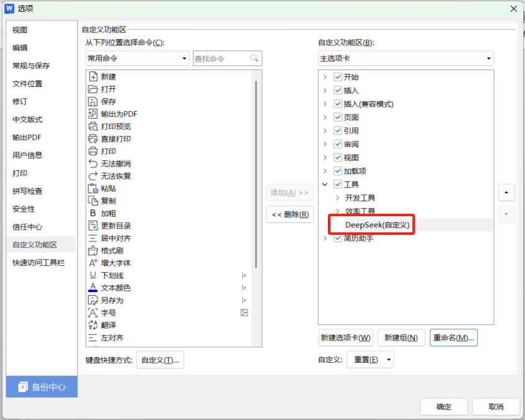This screenshot has width=525, height=420.
Task: Click the 更新目录 icon
Action: (x=93, y=226)
